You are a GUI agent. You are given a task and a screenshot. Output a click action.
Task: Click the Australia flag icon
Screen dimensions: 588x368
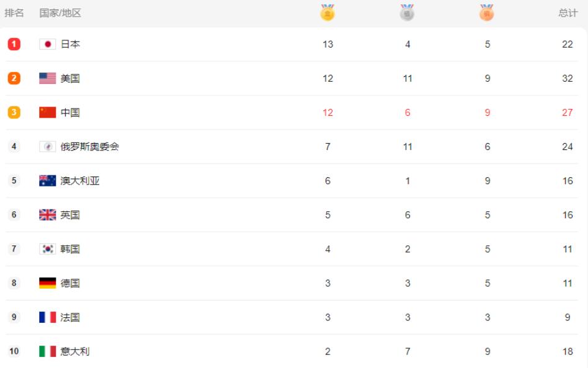coord(48,181)
